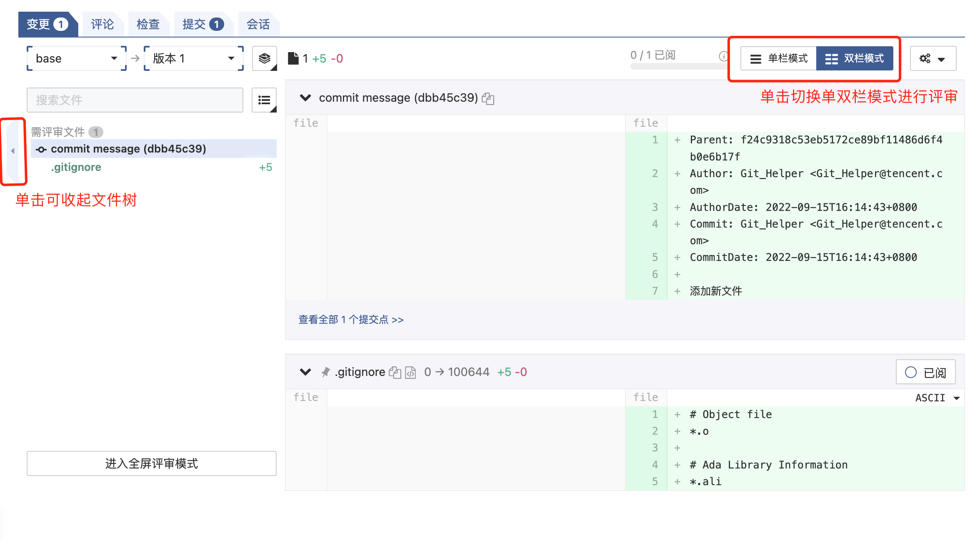Click the pin icon beside .gitignore

point(326,372)
